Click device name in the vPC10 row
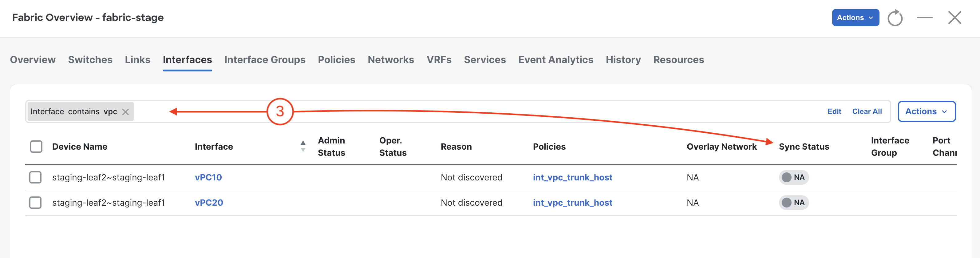This screenshot has height=258, width=980. (x=109, y=177)
